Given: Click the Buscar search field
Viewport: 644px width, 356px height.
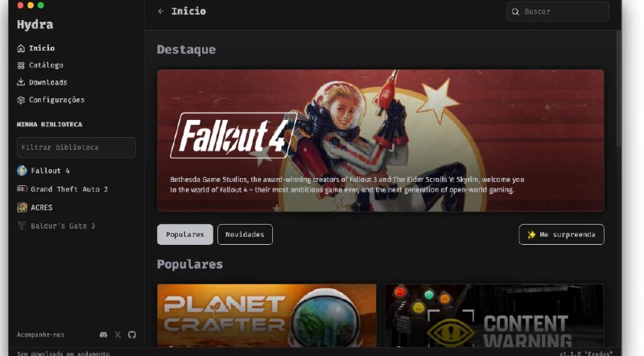Looking at the screenshot, I should [558, 11].
